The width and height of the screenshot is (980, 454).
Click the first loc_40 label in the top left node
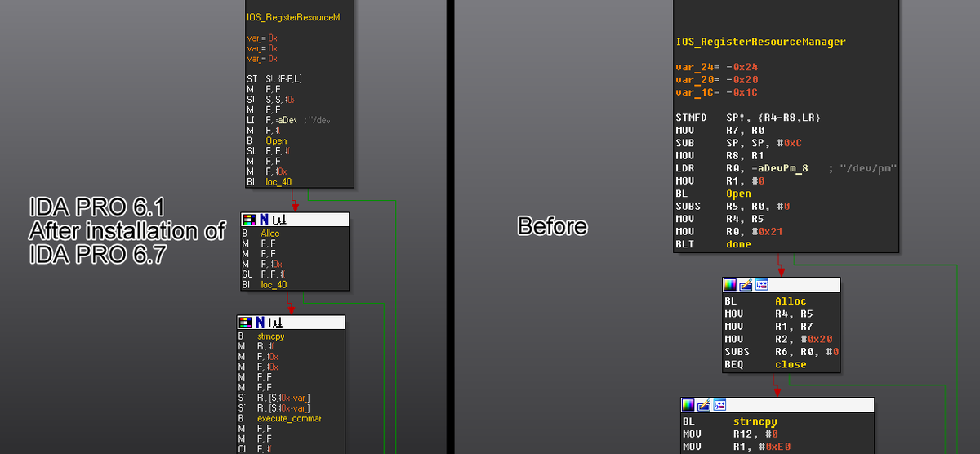278,182
